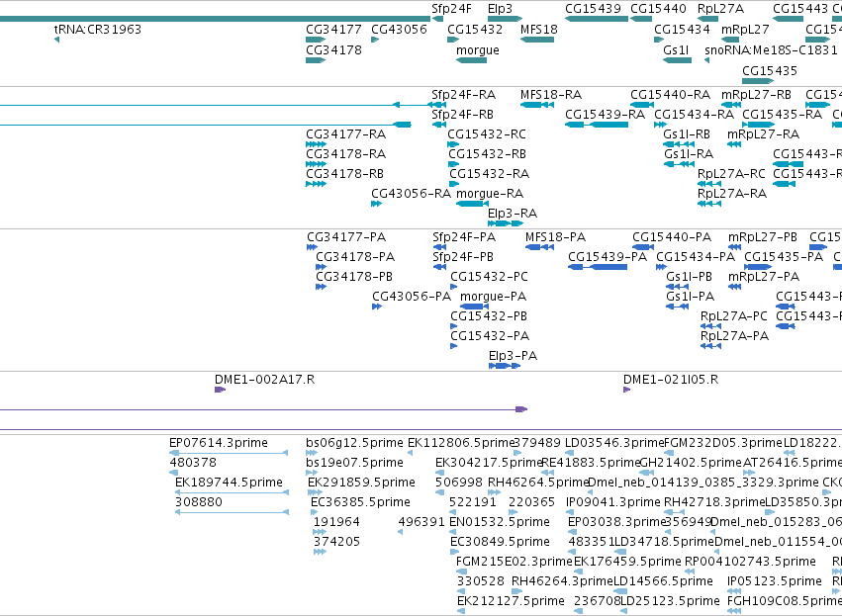Select the DME1-002A17.R feature label
The image size is (842, 616).
click(264, 380)
